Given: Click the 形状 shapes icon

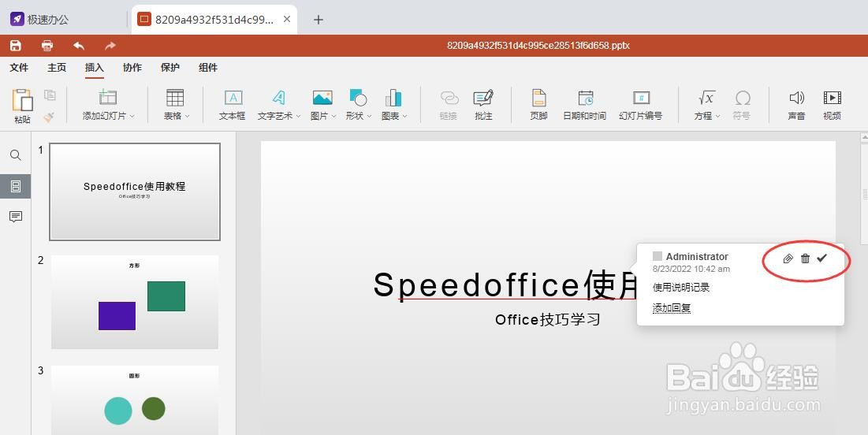Looking at the screenshot, I should click(x=358, y=98).
